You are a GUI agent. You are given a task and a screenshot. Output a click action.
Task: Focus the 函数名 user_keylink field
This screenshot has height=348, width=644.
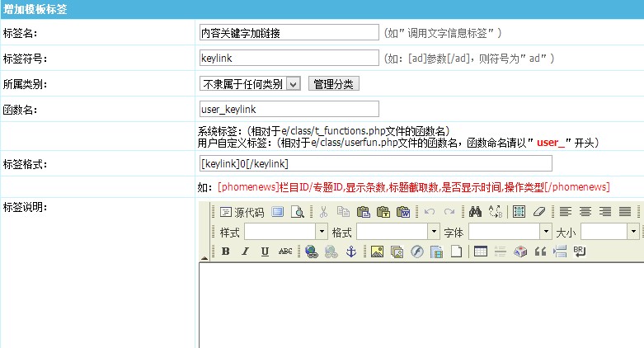(289, 109)
